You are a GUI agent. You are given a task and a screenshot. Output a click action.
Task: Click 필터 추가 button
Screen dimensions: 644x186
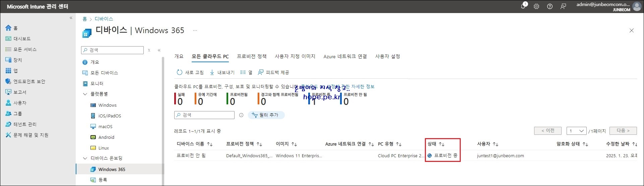266,115
